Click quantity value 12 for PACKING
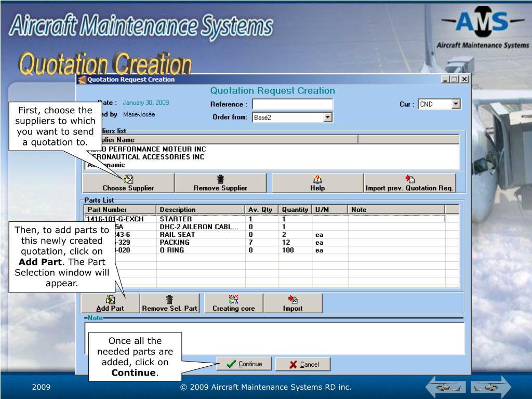 pos(286,242)
